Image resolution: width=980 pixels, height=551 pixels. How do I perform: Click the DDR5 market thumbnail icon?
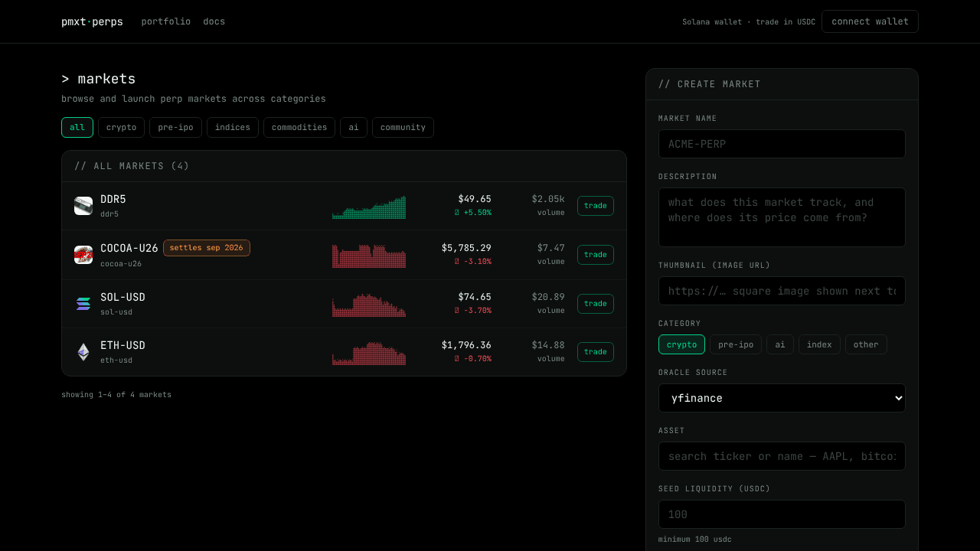click(x=83, y=206)
